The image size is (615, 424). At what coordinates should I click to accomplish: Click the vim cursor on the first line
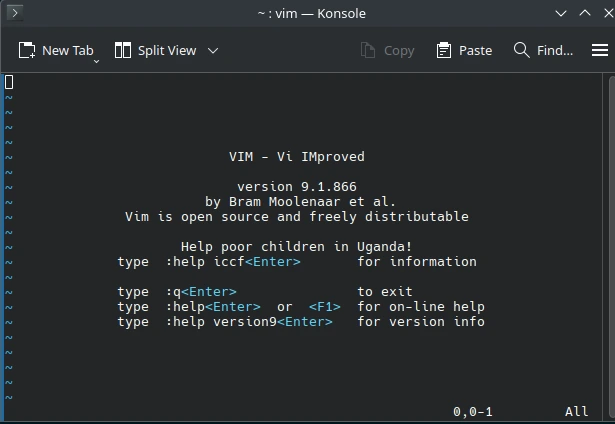9,82
